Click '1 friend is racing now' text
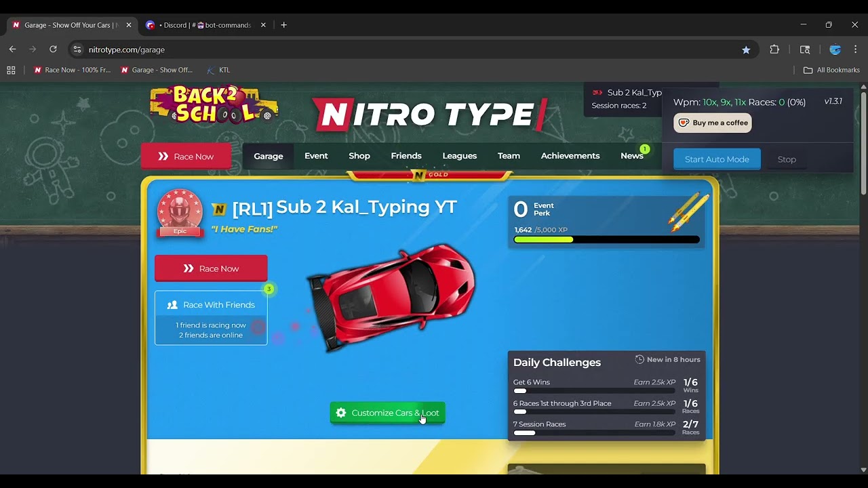 point(211,325)
